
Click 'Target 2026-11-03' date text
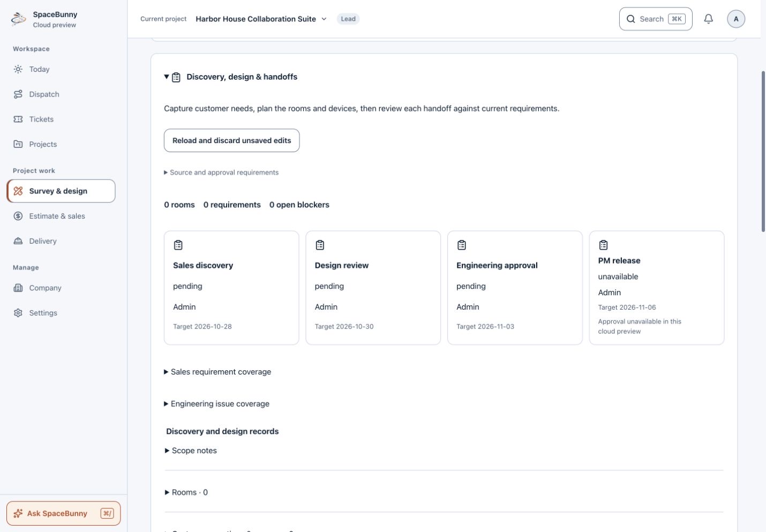click(x=485, y=326)
